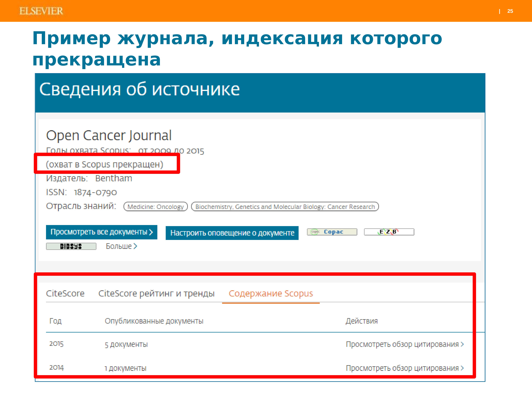Open the CiteScore tab
Screen dimensions: 532x399
coord(65,293)
